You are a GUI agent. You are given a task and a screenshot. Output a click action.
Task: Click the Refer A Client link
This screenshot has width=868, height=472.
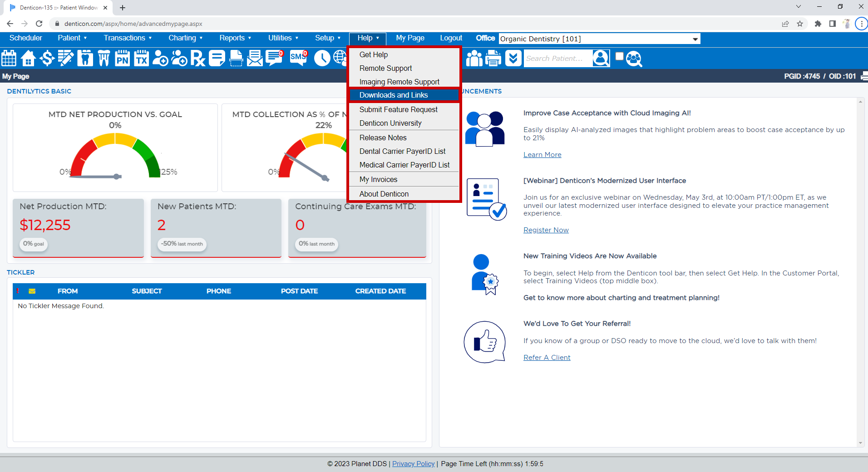click(x=547, y=358)
